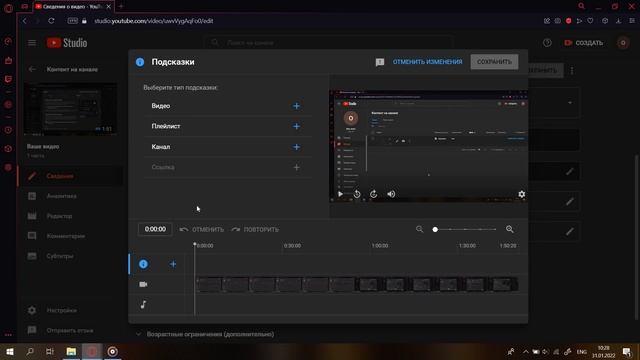Play the video preview
This screenshot has height=360, width=640.
click(340, 194)
